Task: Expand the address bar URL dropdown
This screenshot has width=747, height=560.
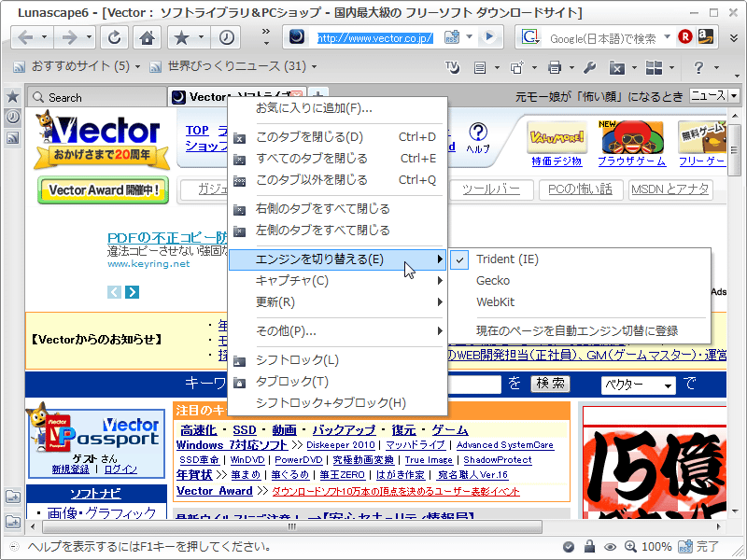Action: [x=470, y=36]
